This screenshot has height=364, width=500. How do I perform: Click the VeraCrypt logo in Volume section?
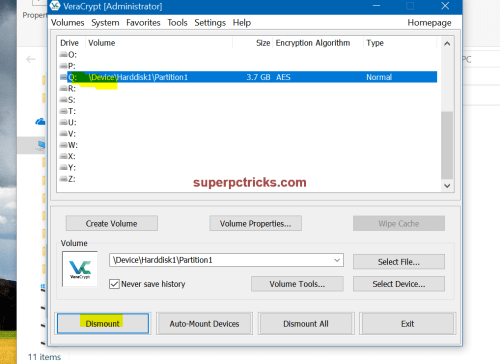click(x=80, y=269)
